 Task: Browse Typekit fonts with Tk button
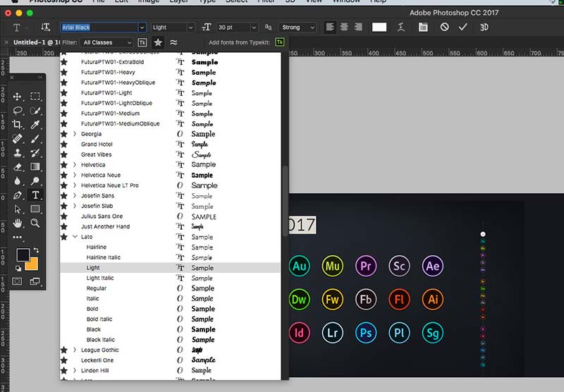tap(279, 42)
